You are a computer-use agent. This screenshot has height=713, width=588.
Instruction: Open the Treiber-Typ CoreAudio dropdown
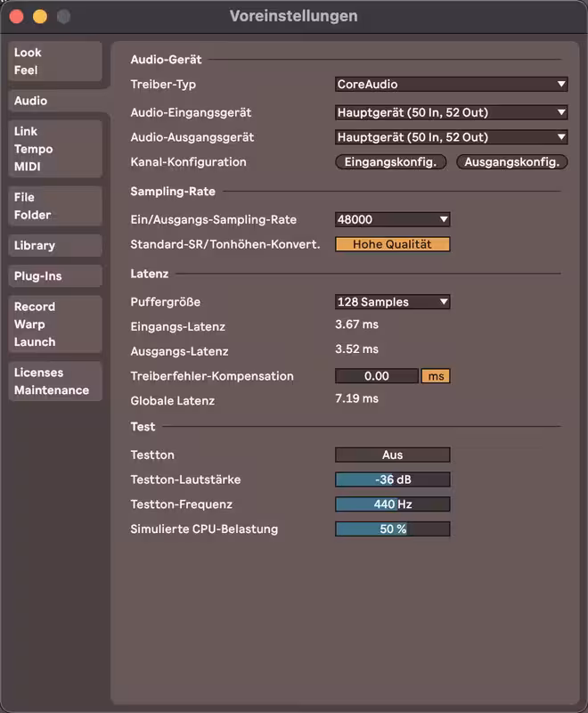(x=451, y=84)
